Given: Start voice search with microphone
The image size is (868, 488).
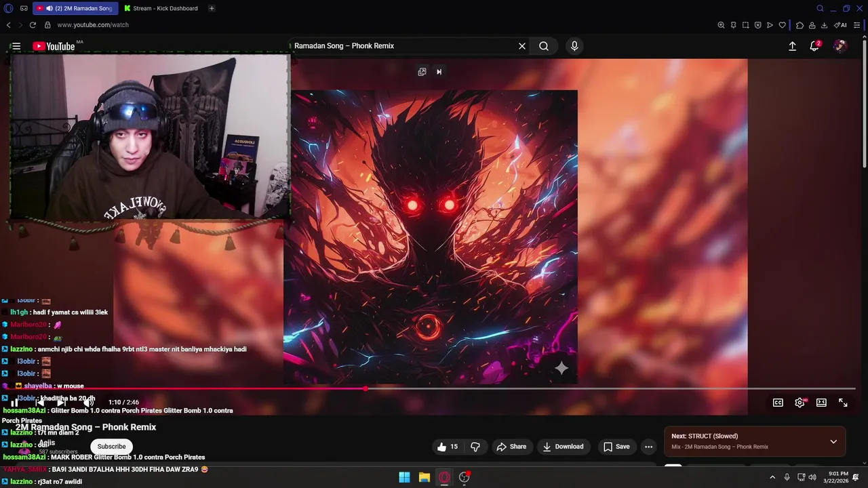Looking at the screenshot, I should point(574,46).
